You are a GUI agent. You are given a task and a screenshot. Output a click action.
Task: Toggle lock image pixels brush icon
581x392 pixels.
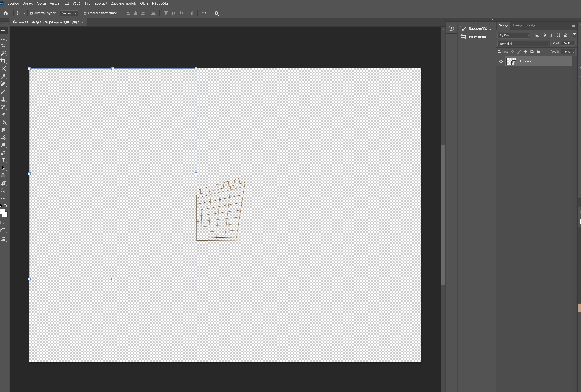pos(519,52)
